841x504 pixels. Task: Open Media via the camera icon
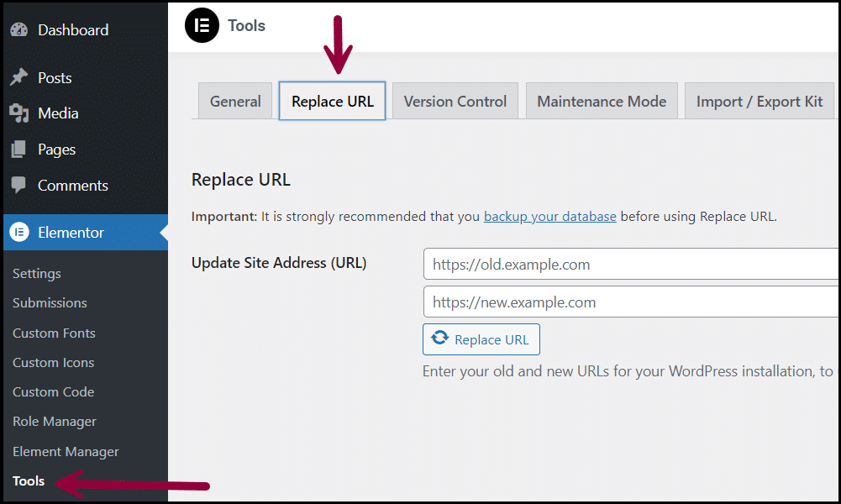pos(18,113)
